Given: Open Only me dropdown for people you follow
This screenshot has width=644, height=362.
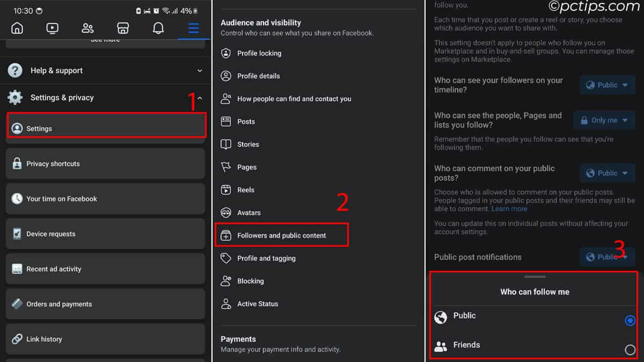Looking at the screenshot, I should [604, 120].
